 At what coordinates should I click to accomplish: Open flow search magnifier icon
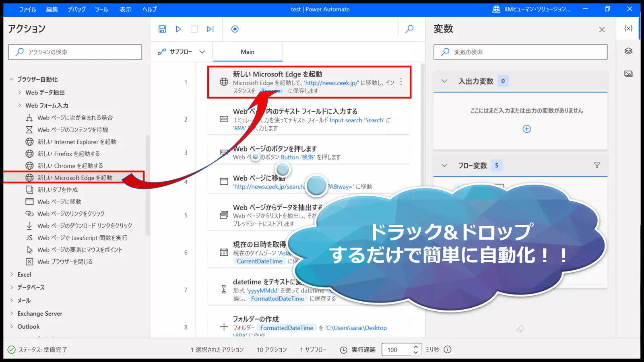(x=409, y=29)
